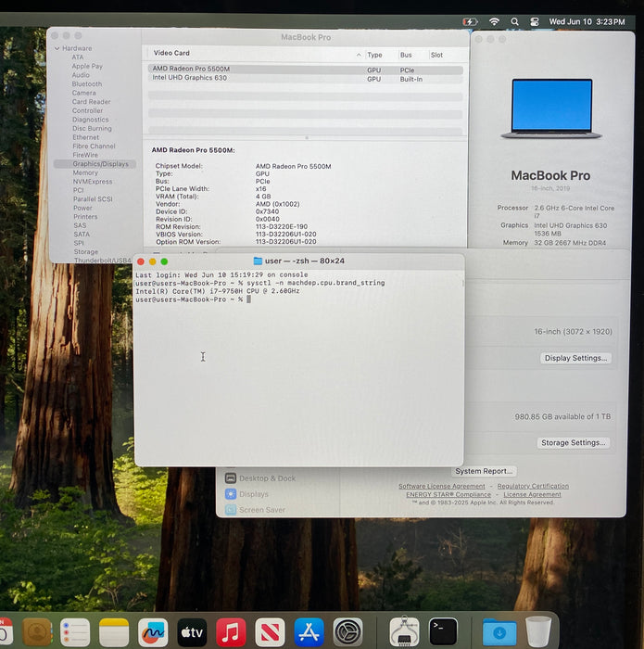The height and width of the screenshot is (649, 644).
Task: Open the Regulatory Certification link
Action: pyautogui.click(x=533, y=486)
